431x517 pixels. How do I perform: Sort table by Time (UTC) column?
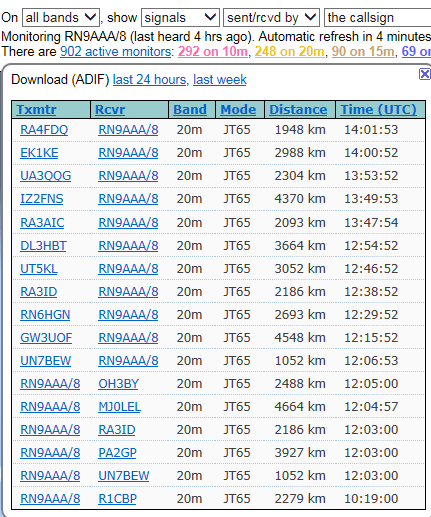tap(378, 110)
